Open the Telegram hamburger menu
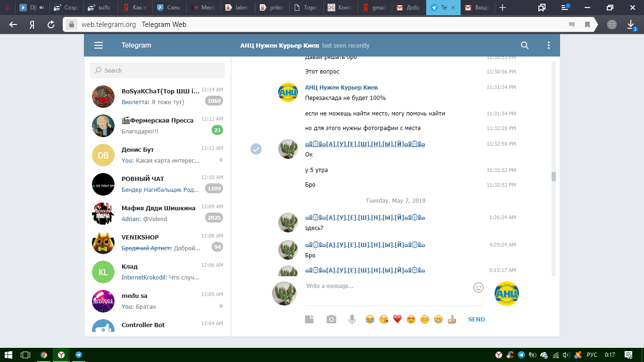644x362 pixels. point(99,45)
